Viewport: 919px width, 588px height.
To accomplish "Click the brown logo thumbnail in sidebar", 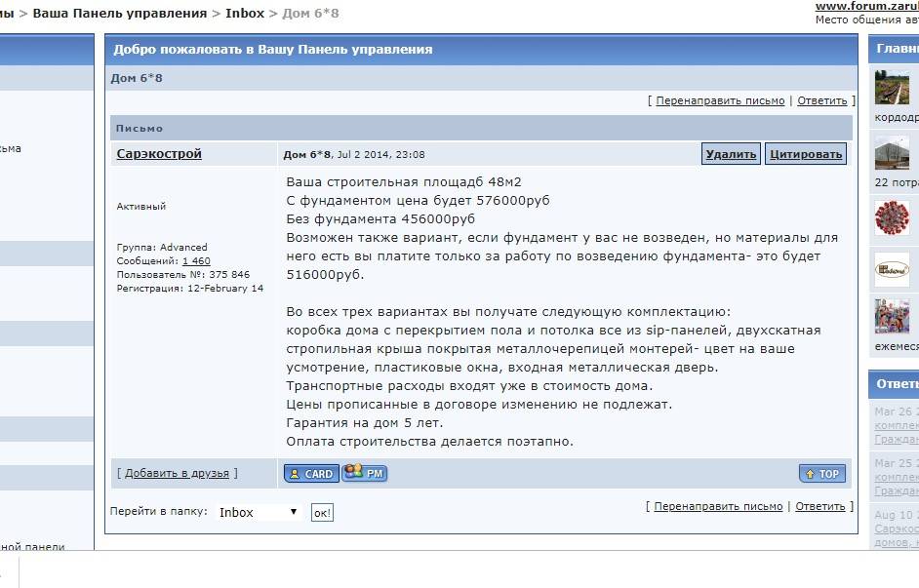I will [891, 268].
